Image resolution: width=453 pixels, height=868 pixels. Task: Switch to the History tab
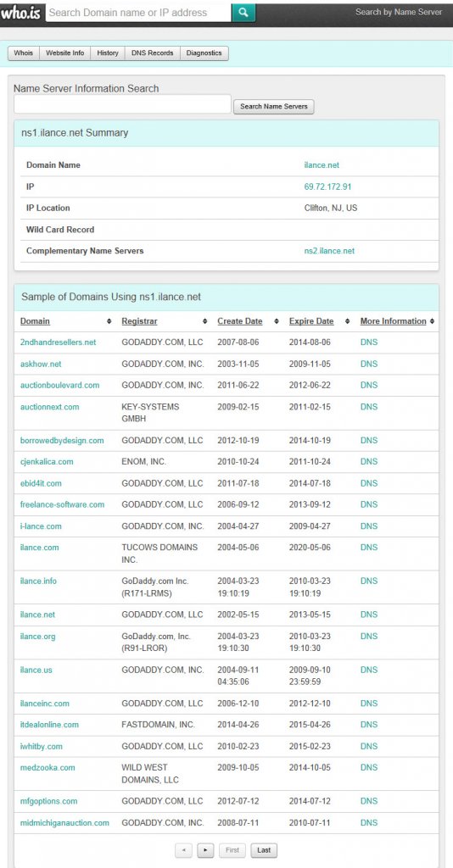[108, 53]
